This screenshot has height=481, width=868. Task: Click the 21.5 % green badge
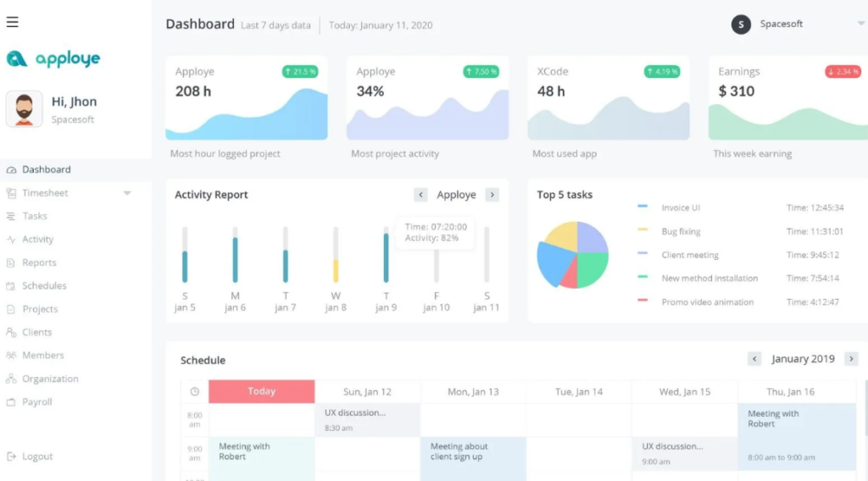point(300,71)
